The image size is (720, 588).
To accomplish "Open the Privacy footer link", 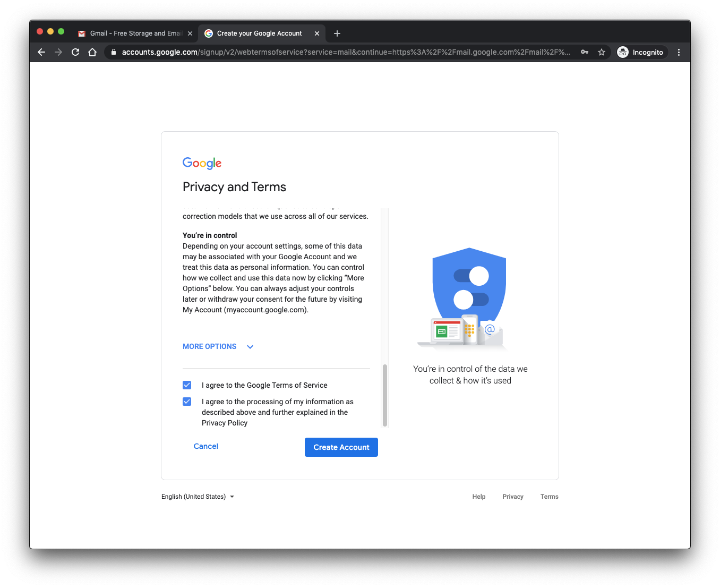I will coord(513,497).
